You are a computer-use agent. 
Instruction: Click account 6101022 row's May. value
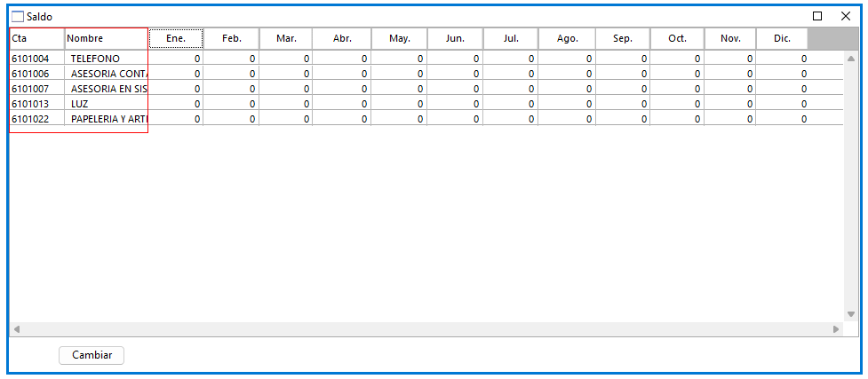click(400, 118)
